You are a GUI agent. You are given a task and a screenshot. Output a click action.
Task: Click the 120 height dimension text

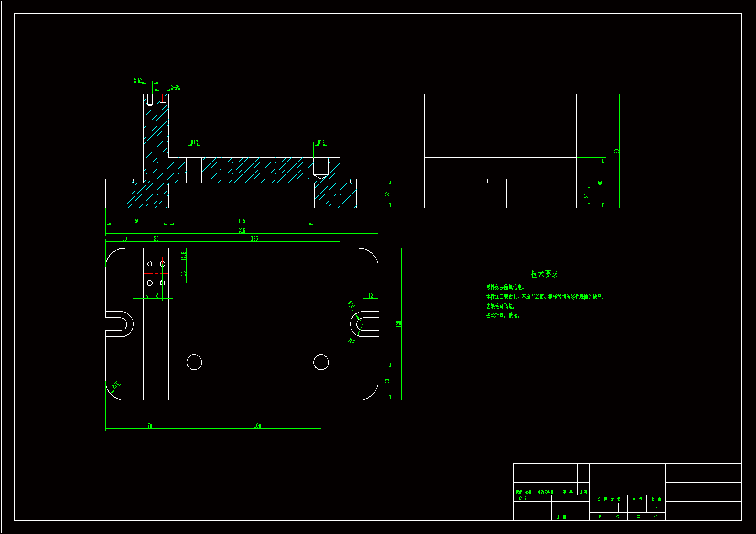point(398,324)
